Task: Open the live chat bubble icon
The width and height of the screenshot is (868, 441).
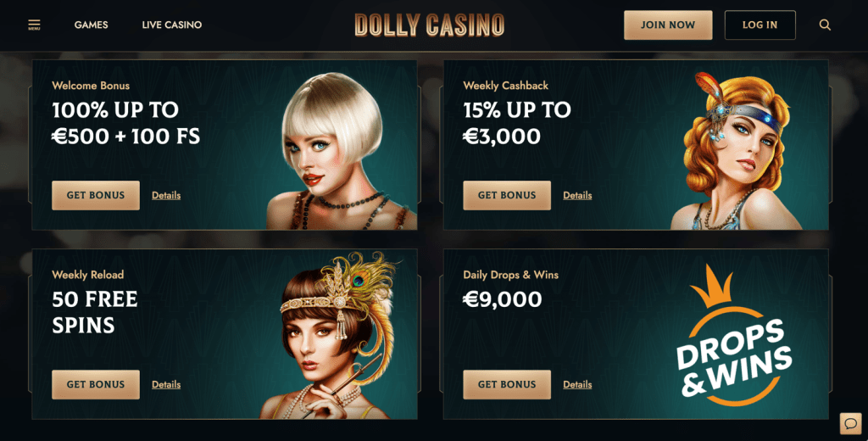Action: tap(850, 423)
